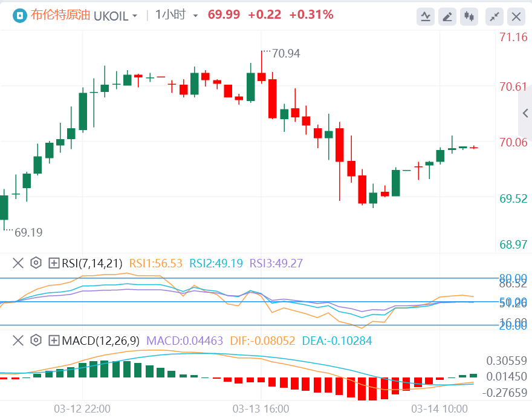Open MACD indicator settings hexagon icon
This screenshot has height=418, width=532.
[36, 340]
